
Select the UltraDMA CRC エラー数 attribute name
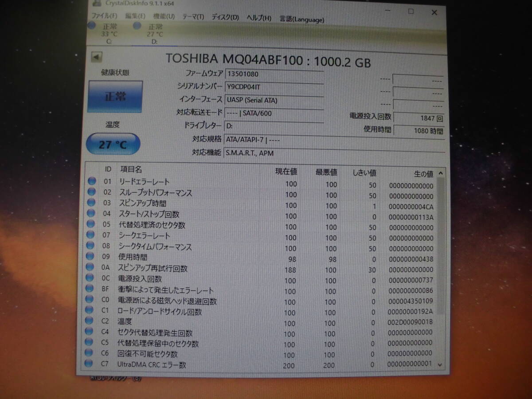(x=152, y=365)
